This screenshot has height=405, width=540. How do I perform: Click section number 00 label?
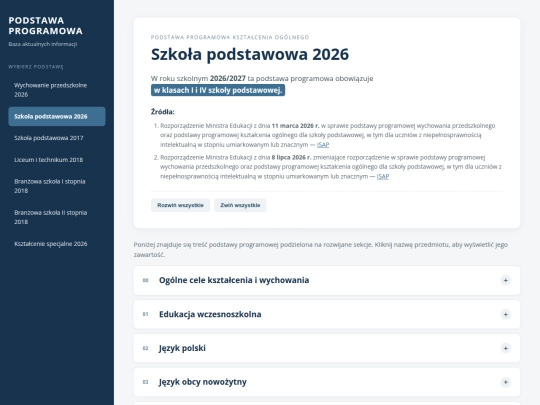(145, 280)
